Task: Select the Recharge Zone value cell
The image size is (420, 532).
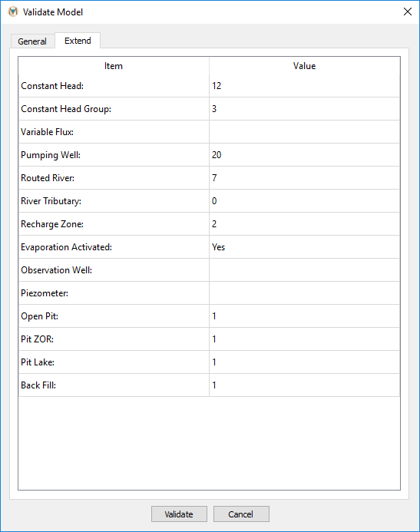Action: [305, 224]
